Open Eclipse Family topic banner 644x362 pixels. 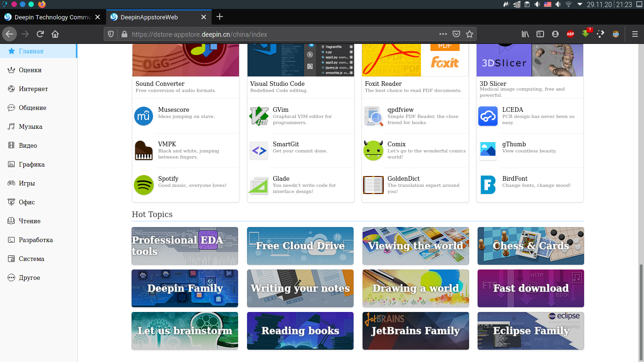point(531,331)
